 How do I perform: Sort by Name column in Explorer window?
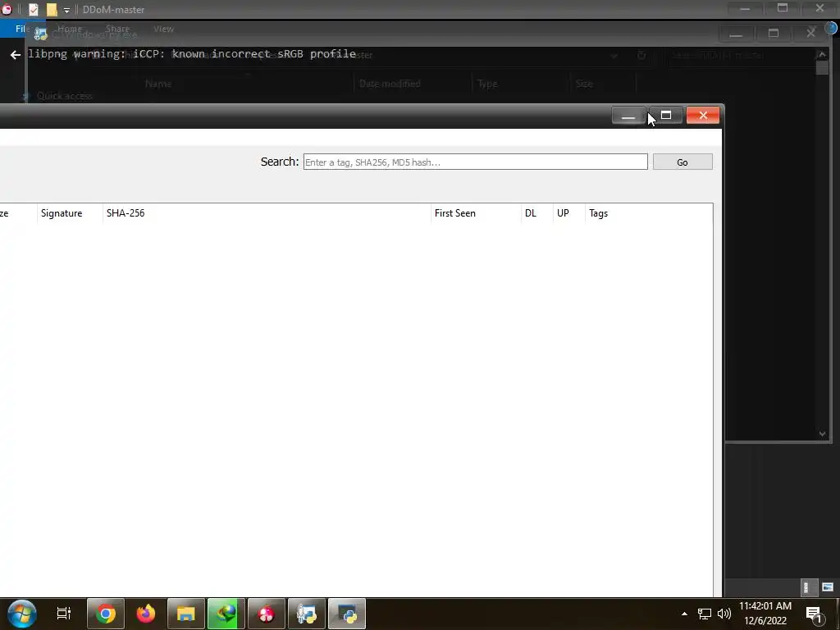(x=158, y=84)
